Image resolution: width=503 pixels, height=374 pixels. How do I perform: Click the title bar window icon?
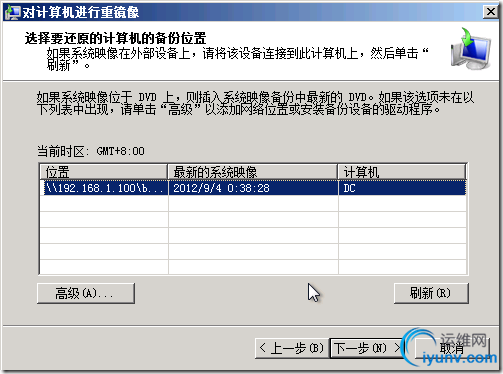13,12
